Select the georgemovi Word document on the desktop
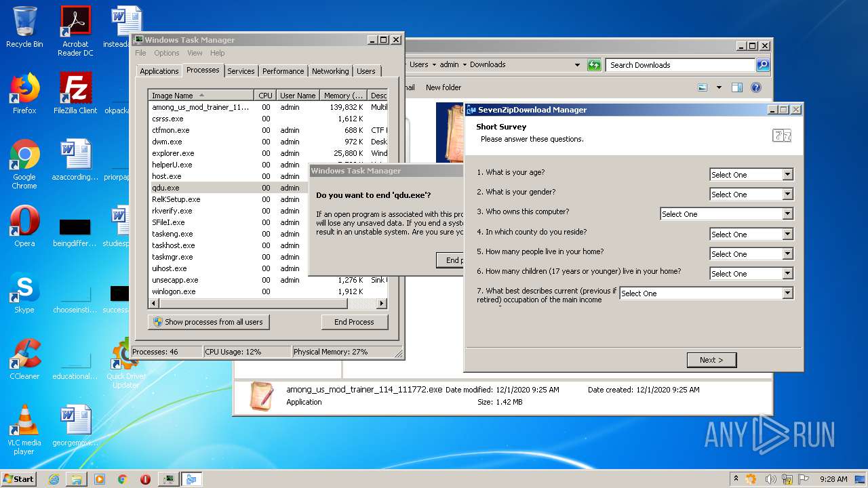Viewport: 868px width, 488px height. click(x=75, y=426)
